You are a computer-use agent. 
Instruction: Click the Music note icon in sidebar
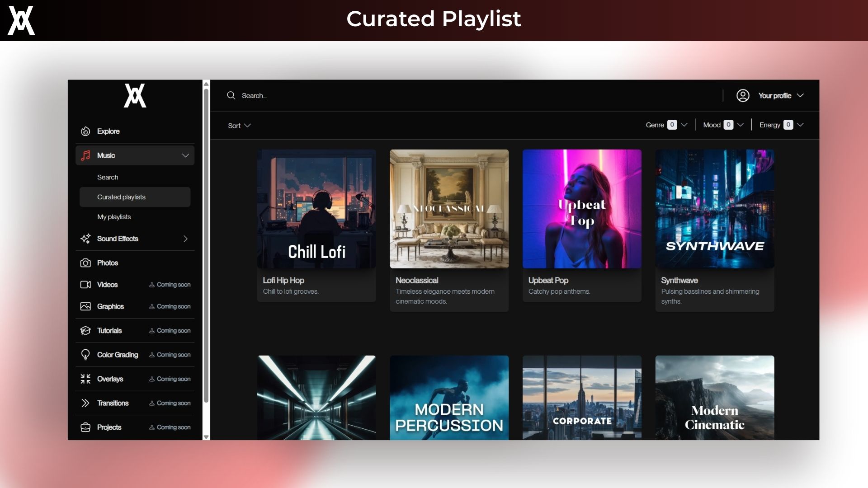[x=85, y=155]
